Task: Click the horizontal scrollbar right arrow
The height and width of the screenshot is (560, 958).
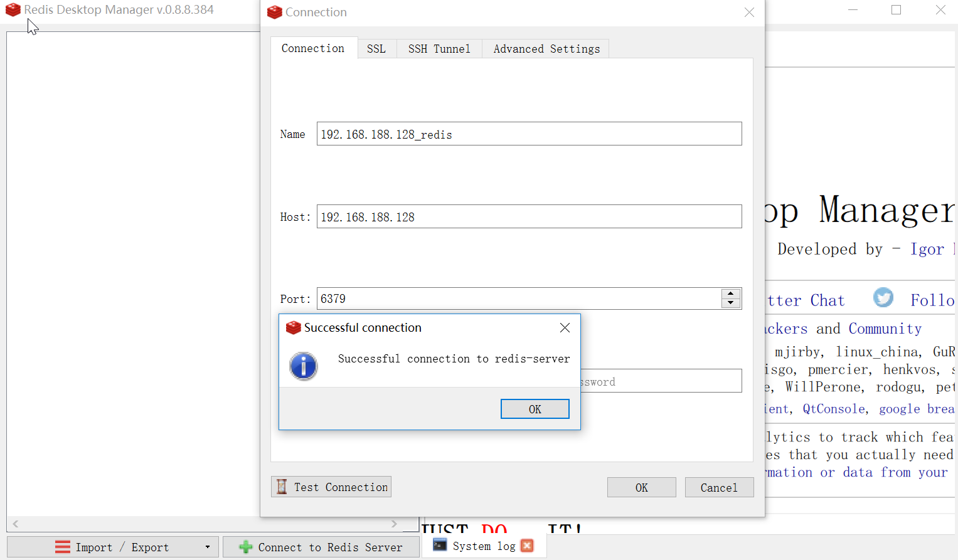Action: pos(394,524)
